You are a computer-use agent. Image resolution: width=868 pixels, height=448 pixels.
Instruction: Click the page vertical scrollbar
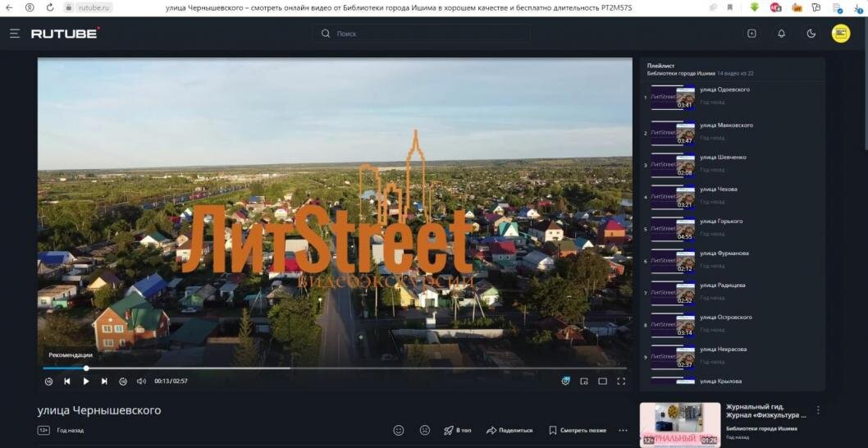(866, 83)
